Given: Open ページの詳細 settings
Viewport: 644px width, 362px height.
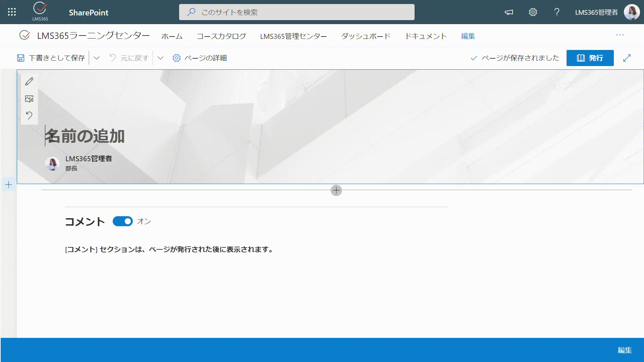Looking at the screenshot, I should coord(200,58).
